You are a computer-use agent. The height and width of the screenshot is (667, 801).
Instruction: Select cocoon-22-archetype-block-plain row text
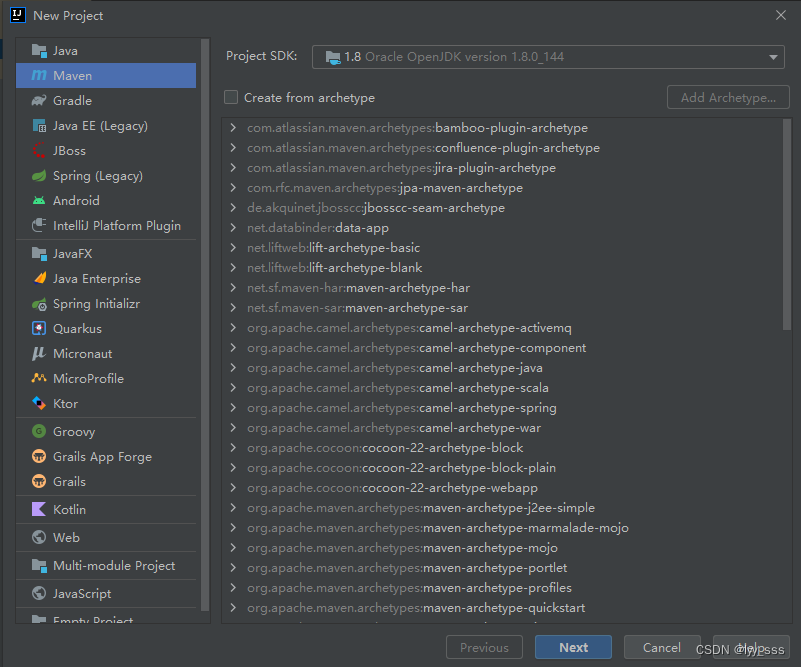click(x=402, y=467)
